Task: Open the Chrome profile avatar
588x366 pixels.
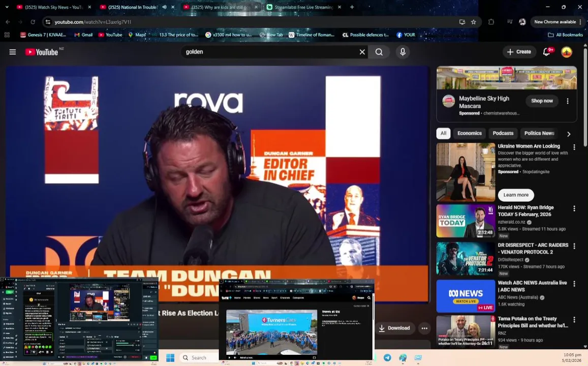Action: pos(522,22)
